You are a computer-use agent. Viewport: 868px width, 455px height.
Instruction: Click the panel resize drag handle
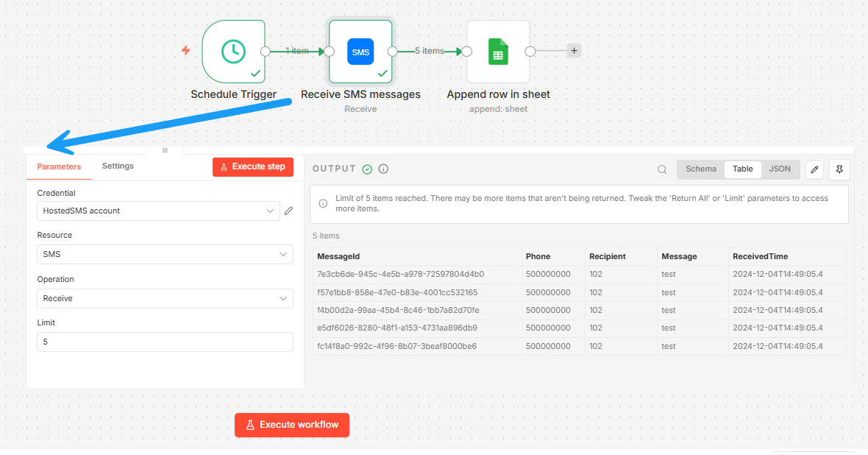pos(165,150)
